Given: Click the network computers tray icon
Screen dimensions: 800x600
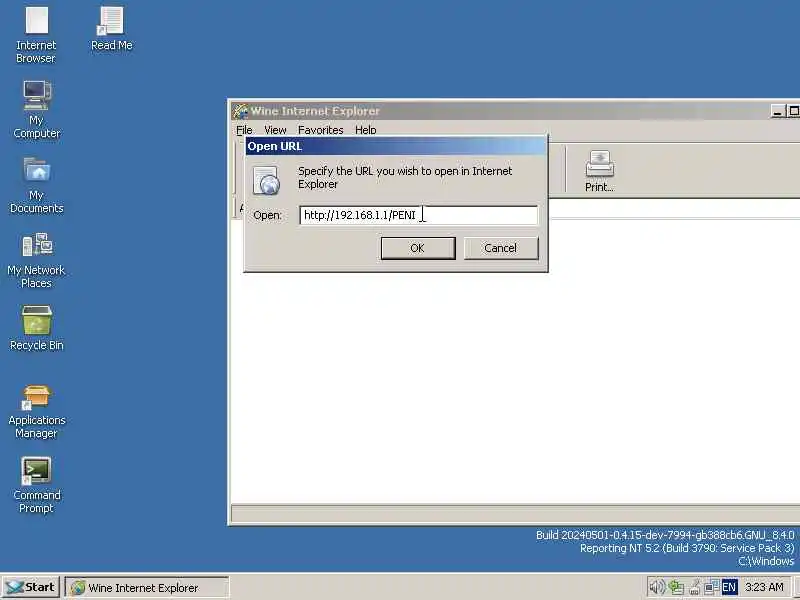Looking at the screenshot, I should point(711,587).
